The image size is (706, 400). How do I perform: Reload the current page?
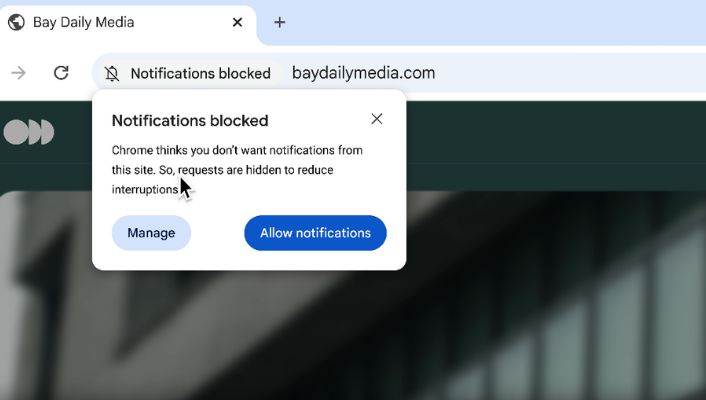point(61,73)
